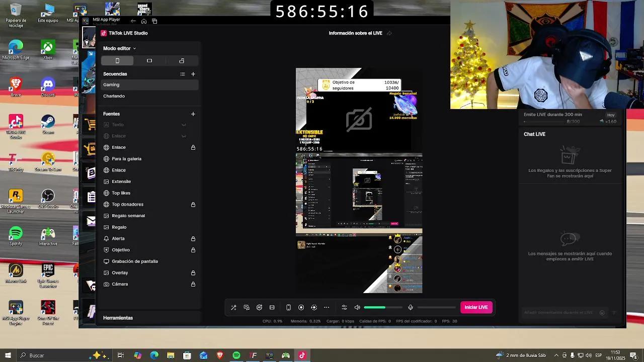Click the Objetivo de seguidores widget in preview
Viewport: 644px width, 362px height.
click(359, 85)
